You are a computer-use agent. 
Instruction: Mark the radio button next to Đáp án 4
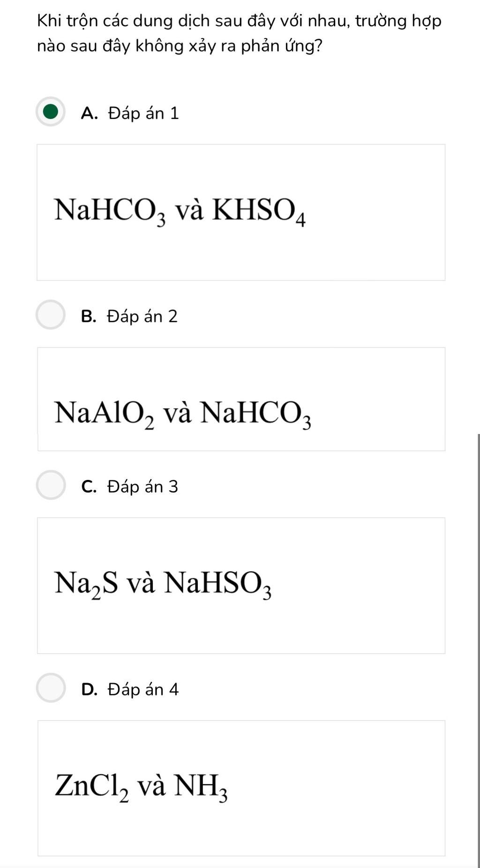pos(51,688)
